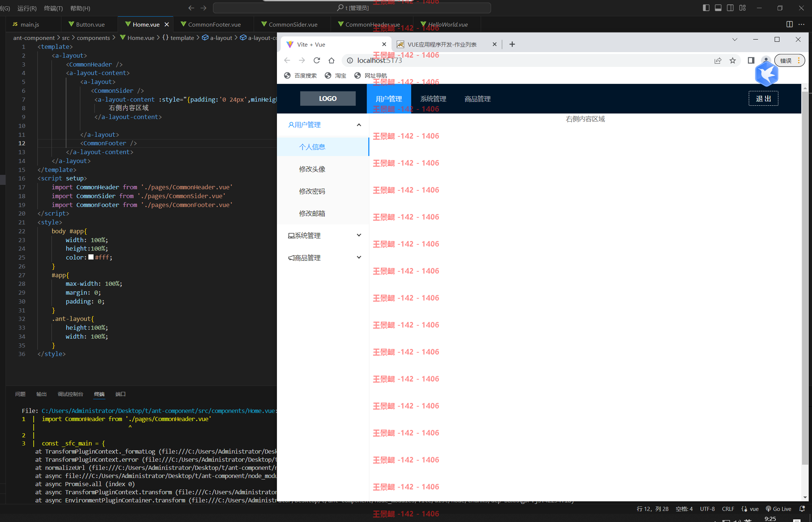Open the 终端(T) menu
The height and width of the screenshot is (522, 812).
coord(53,8)
